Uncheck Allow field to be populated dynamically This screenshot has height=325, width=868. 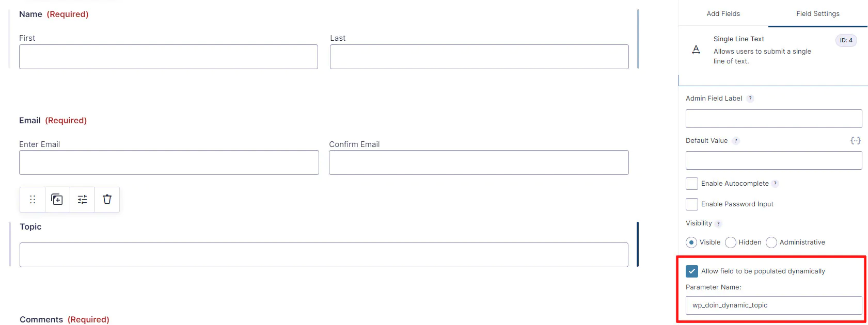click(x=692, y=271)
